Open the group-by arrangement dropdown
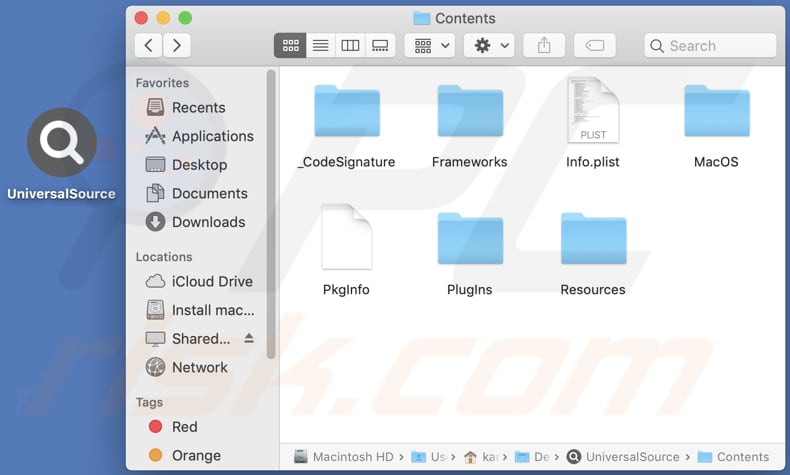The image size is (790, 475). point(430,45)
